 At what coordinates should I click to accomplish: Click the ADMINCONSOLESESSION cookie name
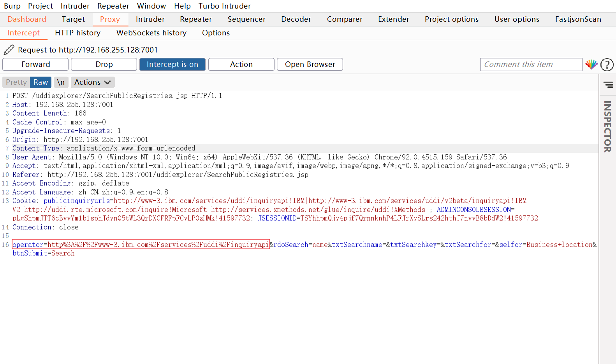[x=473, y=210]
